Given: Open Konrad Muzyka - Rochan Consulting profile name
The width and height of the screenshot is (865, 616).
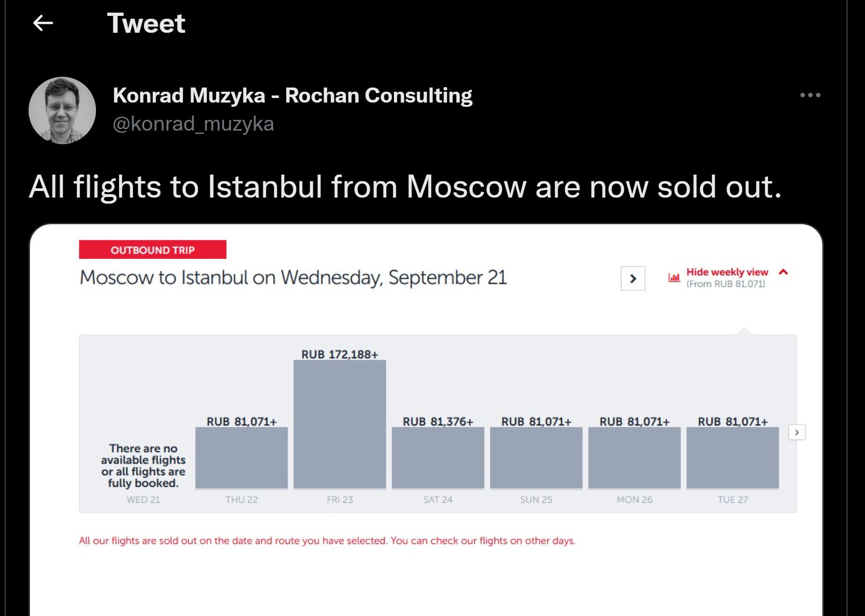Looking at the screenshot, I should tap(292, 95).
